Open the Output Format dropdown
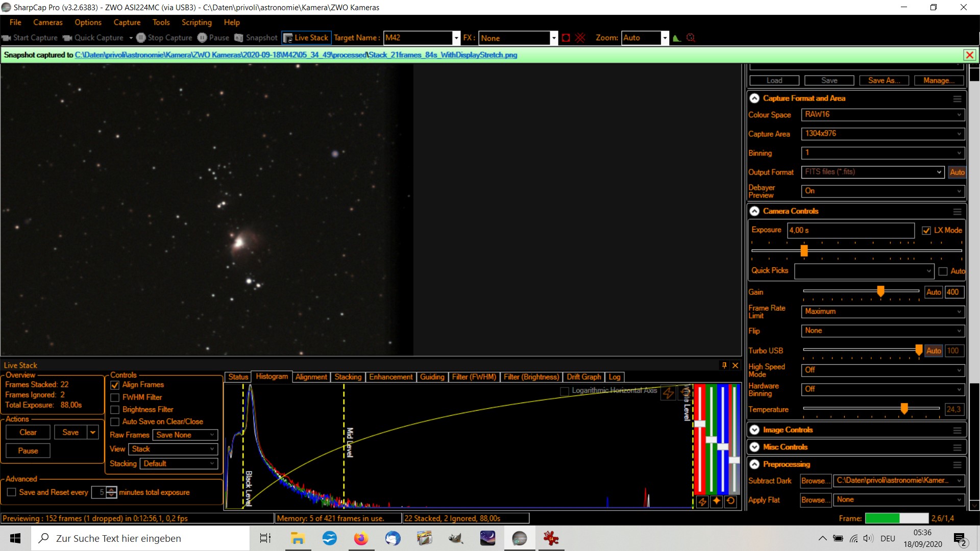This screenshot has width=980, height=551. click(x=873, y=172)
